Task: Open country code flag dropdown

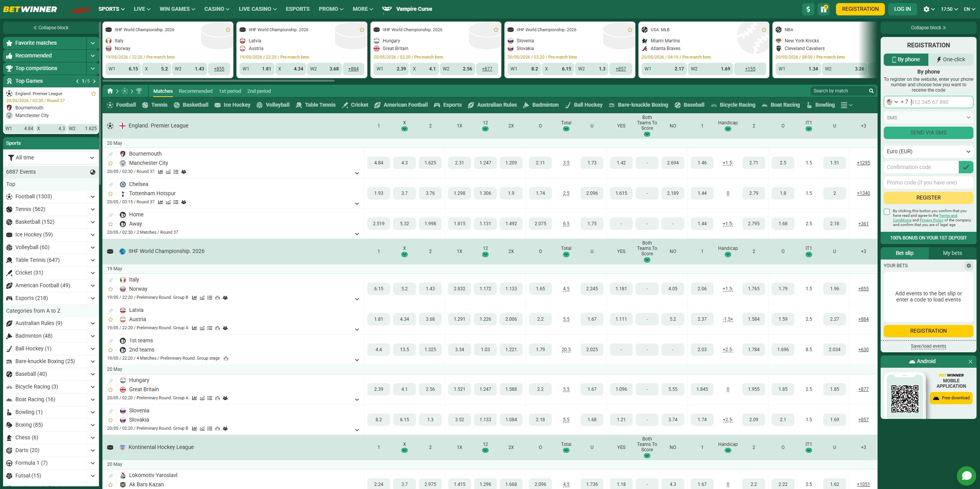Action: tap(893, 102)
